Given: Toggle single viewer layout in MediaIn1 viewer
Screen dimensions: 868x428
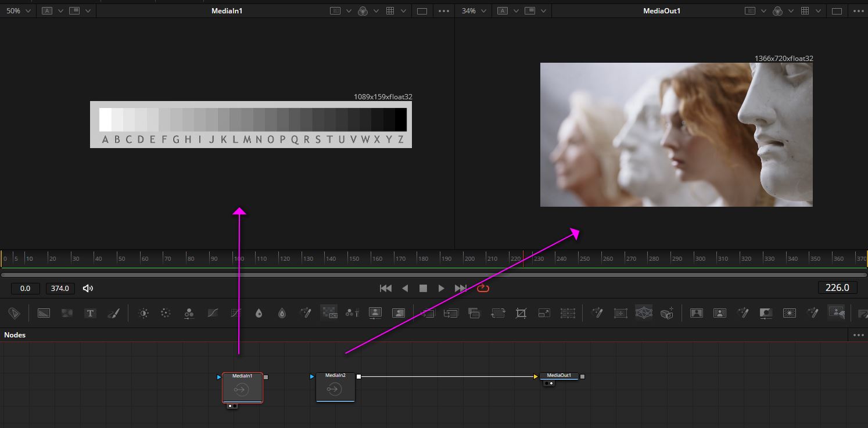Looking at the screenshot, I should coord(422,11).
